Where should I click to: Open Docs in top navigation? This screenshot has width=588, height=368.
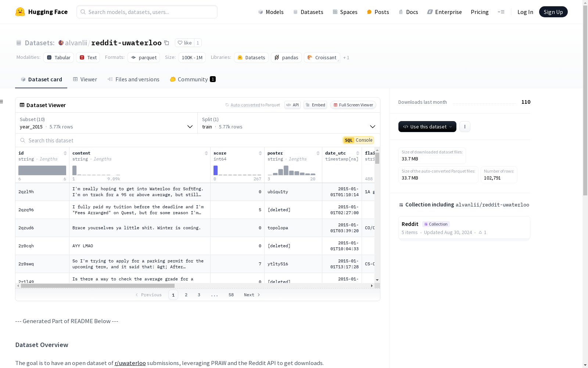point(408,12)
